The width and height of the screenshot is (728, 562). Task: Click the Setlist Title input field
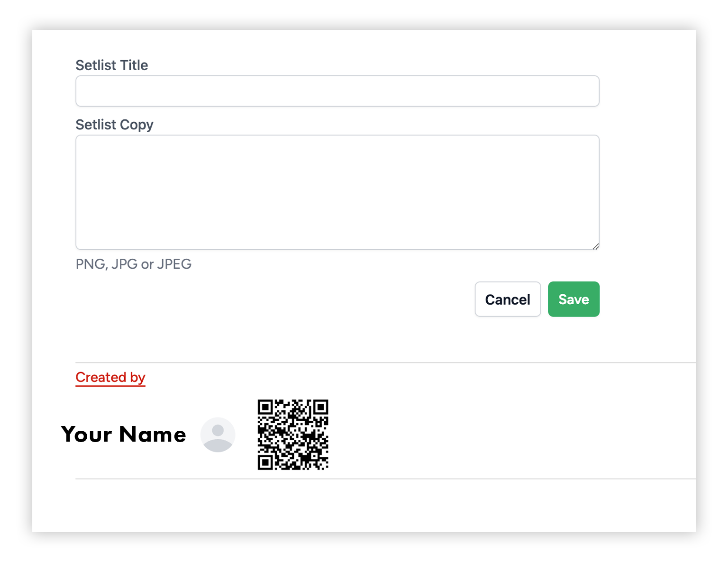click(337, 91)
